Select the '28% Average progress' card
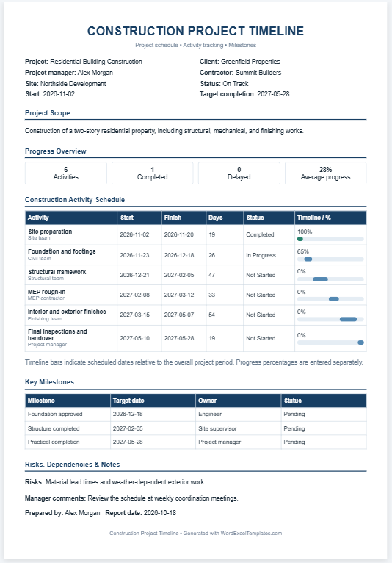The width and height of the screenshot is (392, 563). coord(326,173)
